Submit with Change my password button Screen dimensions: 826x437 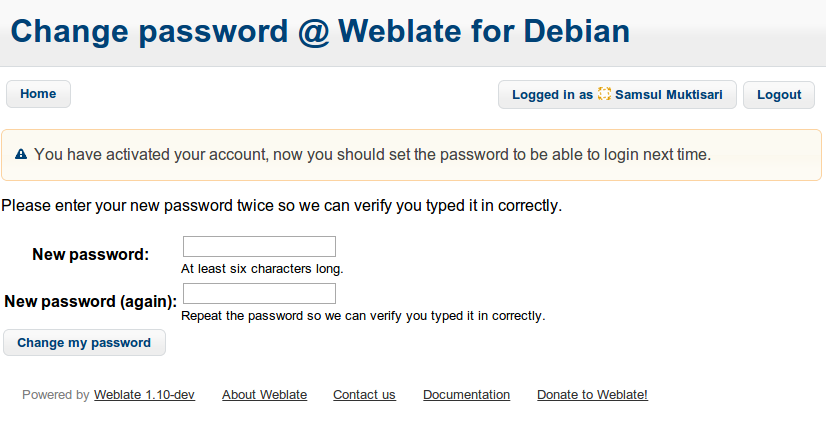click(84, 343)
